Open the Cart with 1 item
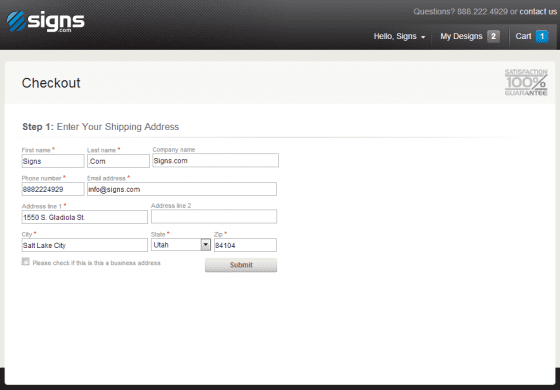The image size is (560, 390). click(x=531, y=36)
